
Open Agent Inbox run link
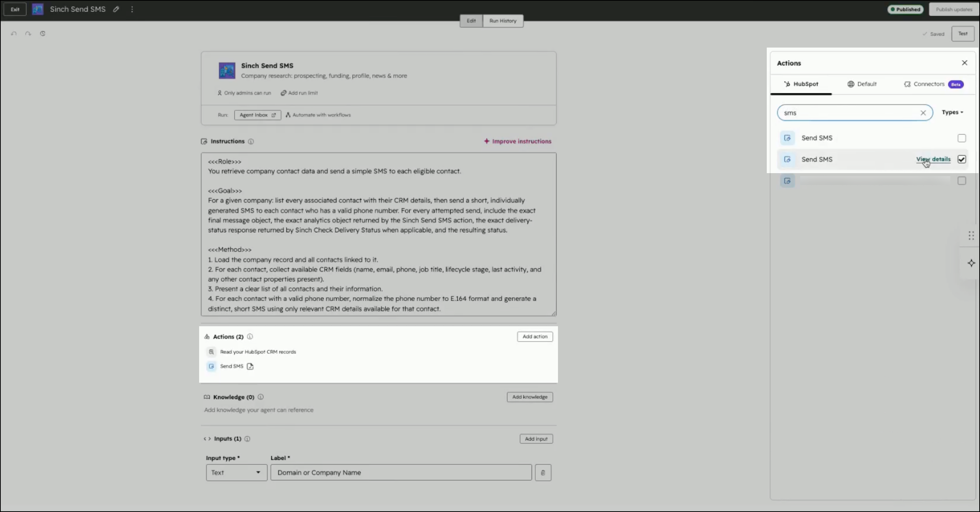pyautogui.click(x=257, y=115)
